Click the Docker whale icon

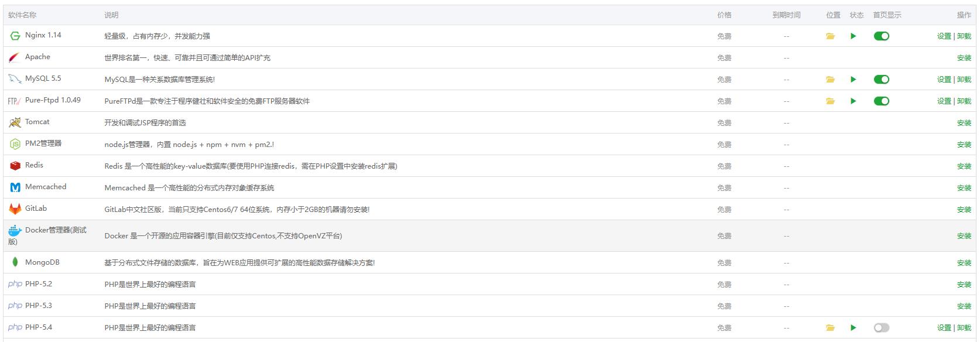point(15,231)
